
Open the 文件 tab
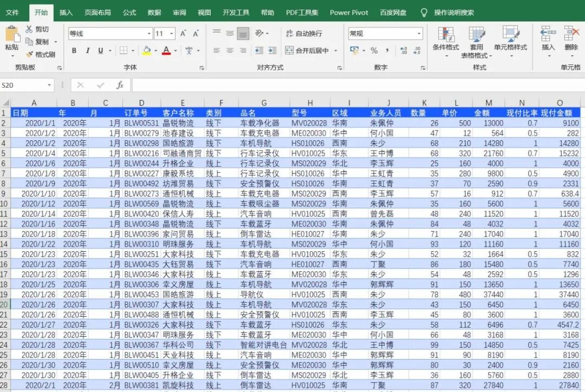click(x=12, y=12)
